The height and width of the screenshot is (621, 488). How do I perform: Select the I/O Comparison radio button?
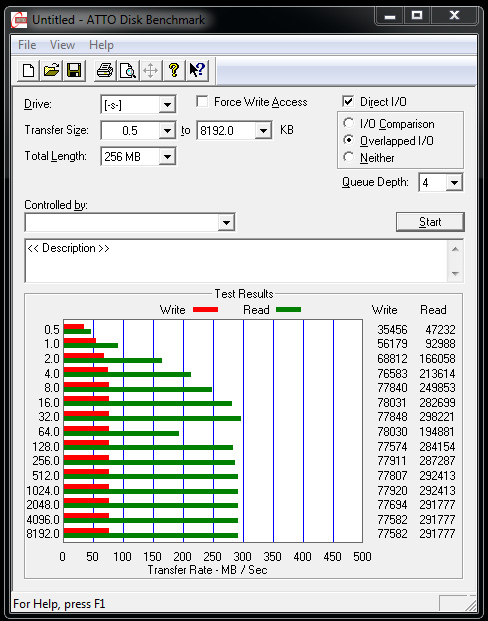click(x=349, y=124)
